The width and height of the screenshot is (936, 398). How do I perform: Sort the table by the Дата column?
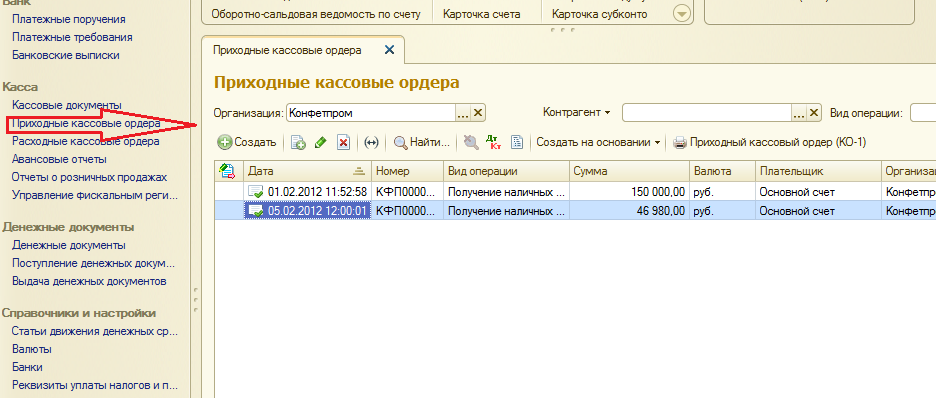(x=307, y=171)
